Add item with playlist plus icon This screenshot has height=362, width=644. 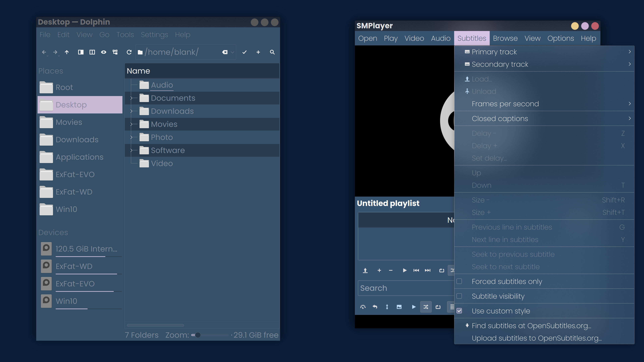click(x=379, y=270)
